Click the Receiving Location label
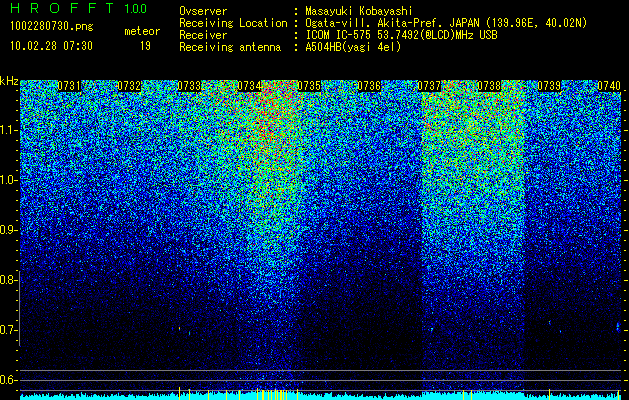The height and width of the screenshot is (400, 629). (233, 23)
